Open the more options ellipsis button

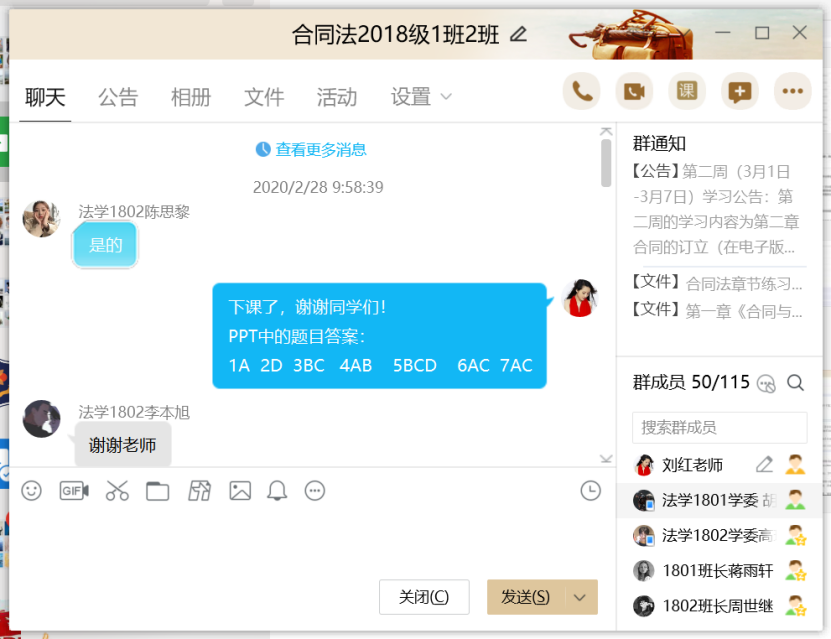coord(793,91)
